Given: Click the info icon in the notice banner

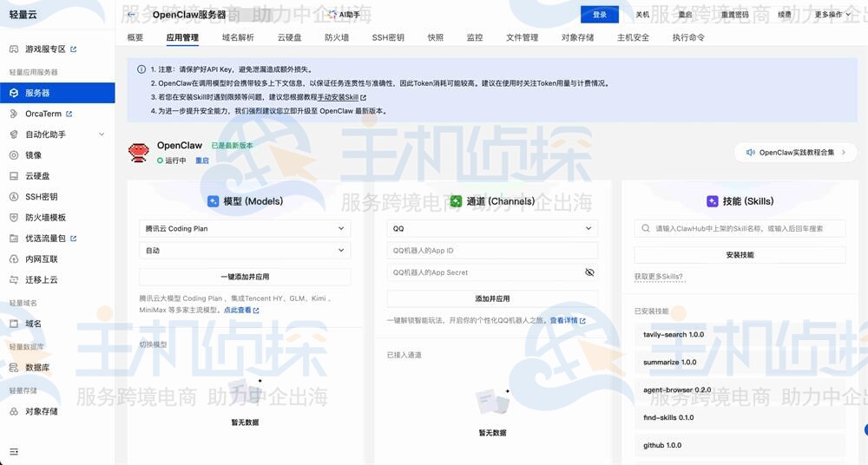Looking at the screenshot, I should coord(141,69).
